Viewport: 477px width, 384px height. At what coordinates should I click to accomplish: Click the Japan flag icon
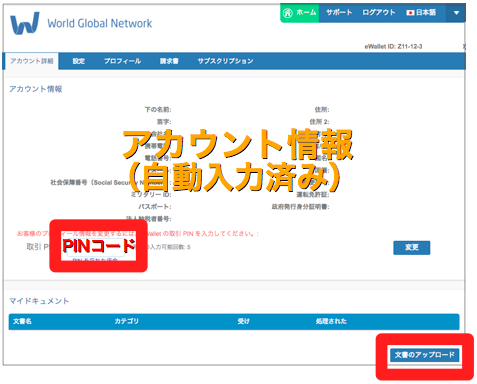pos(410,13)
